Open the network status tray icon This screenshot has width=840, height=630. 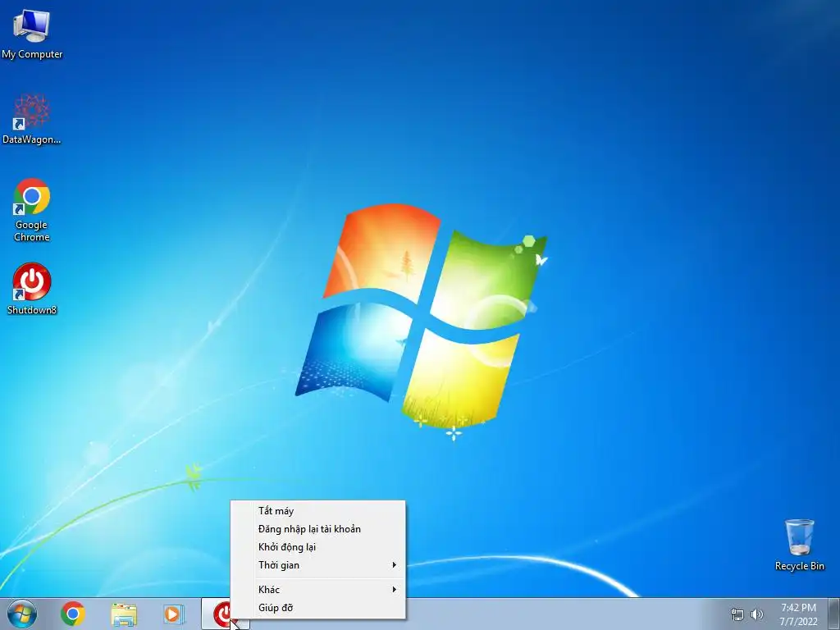point(737,614)
